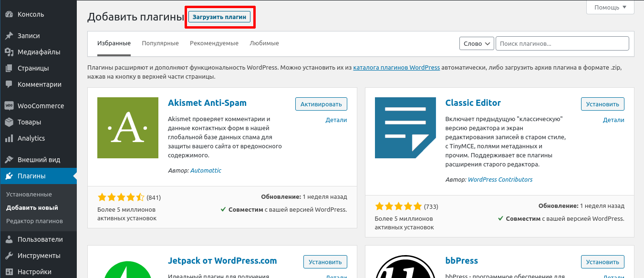The height and width of the screenshot is (278, 644).
Task: Open Медиафайлы via its media icon
Action: pyautogui.click(x=9, y=52)
